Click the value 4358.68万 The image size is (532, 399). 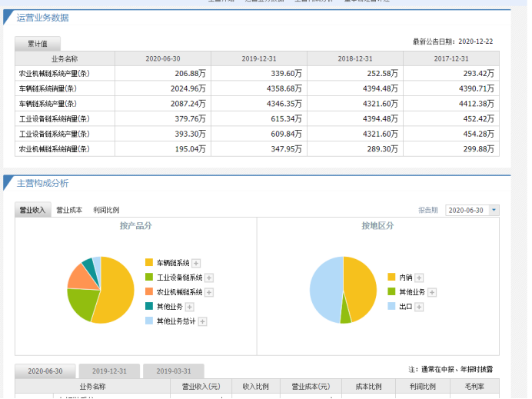[x=284, y=88]
